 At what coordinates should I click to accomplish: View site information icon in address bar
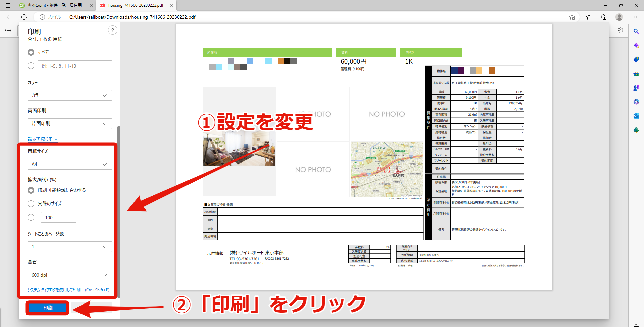[42, 17]
